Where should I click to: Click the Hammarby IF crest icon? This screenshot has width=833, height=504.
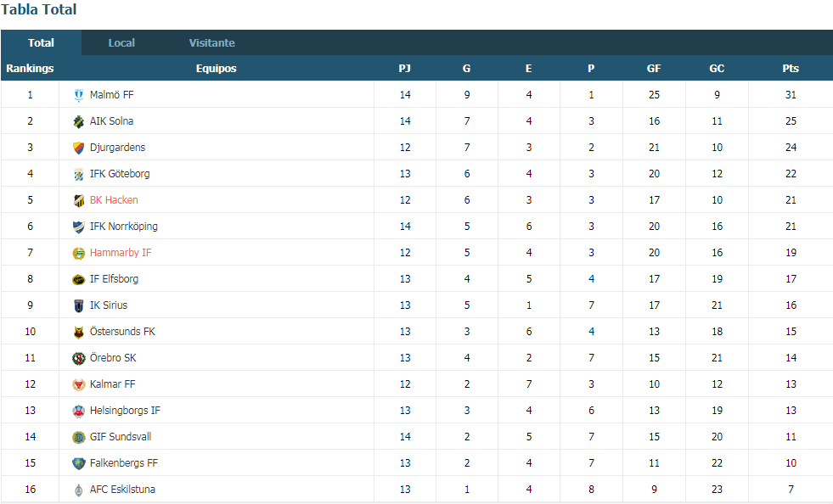[x=79, y=254]
